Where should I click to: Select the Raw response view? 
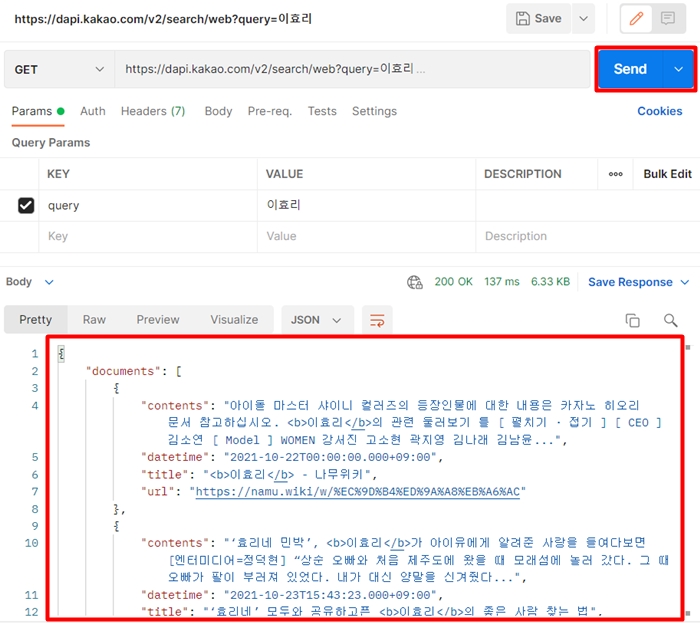click(x=94, y=320)
